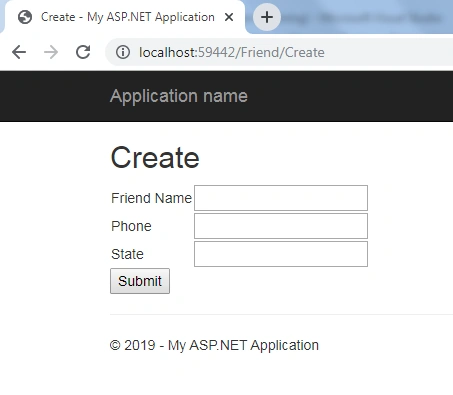The height and width of the screenshot is (395, 453).
Task: Click the Friend Name label
Action: [151, 198]
